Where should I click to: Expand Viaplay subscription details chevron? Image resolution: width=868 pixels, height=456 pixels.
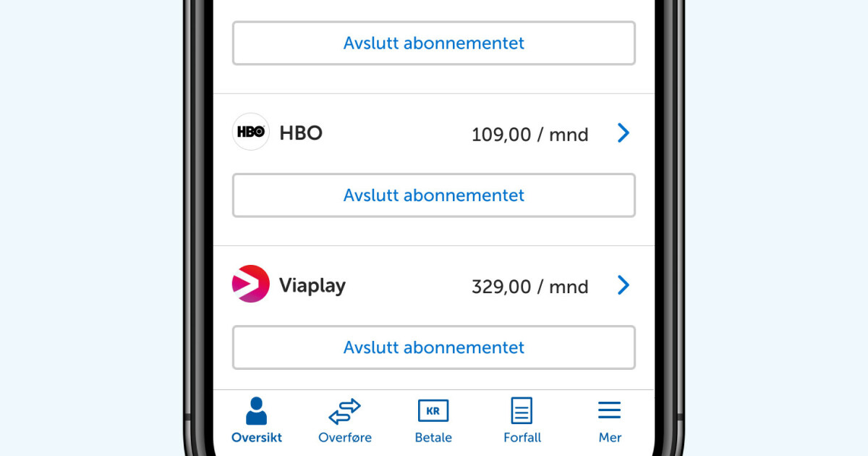coord(624,285)
